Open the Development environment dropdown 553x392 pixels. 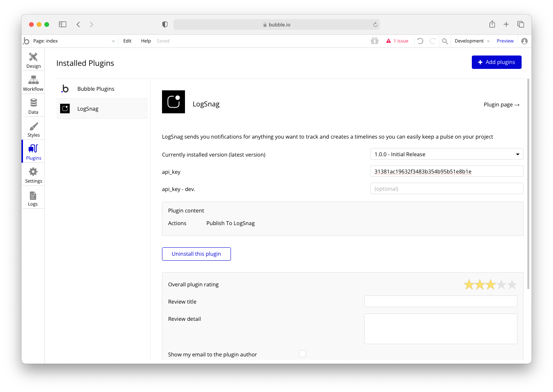tap(472, 41)
